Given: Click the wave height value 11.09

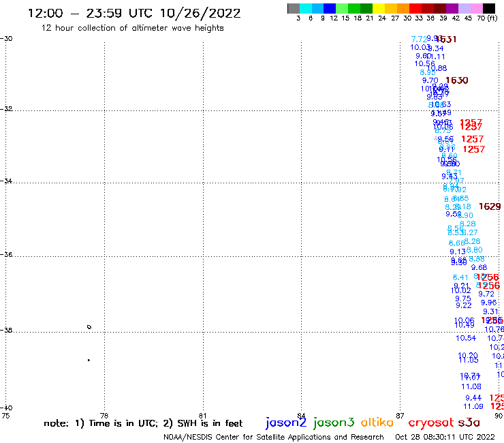Looking at the screenshot, I should pyautogui.click(x=473, y=407).
